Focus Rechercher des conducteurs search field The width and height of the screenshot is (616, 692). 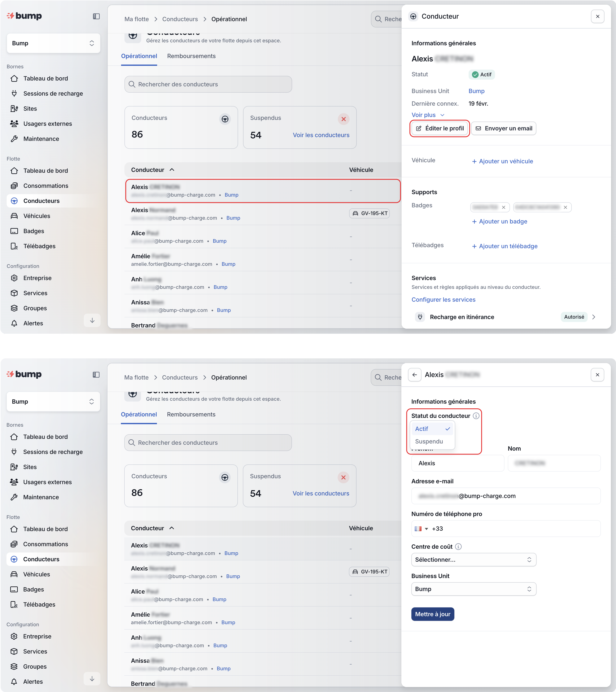[x=208, y=84]
